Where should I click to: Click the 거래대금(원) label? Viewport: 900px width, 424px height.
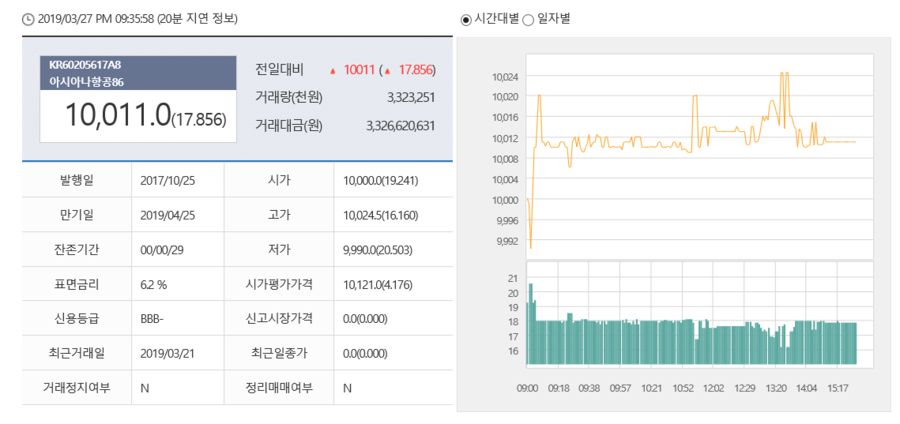[289, 126]
